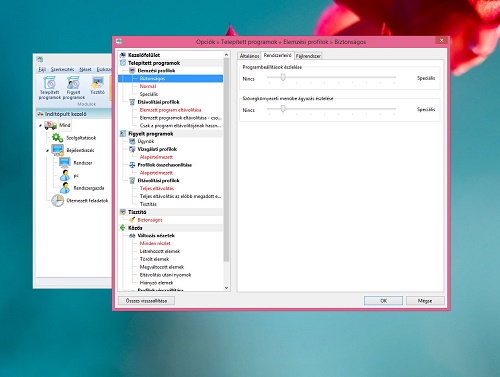Switch to the Általános tab
500x377 pixels.
[x=249, y=56]
